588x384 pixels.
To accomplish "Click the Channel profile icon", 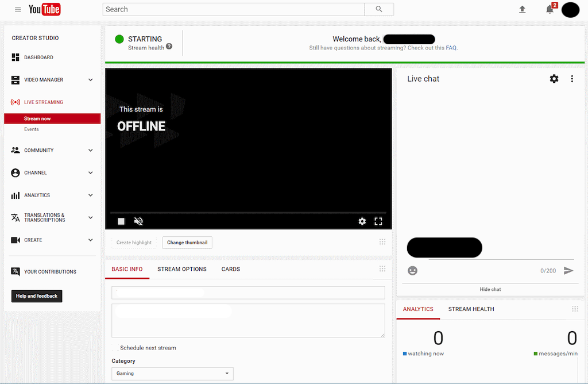I will [16, 172].
